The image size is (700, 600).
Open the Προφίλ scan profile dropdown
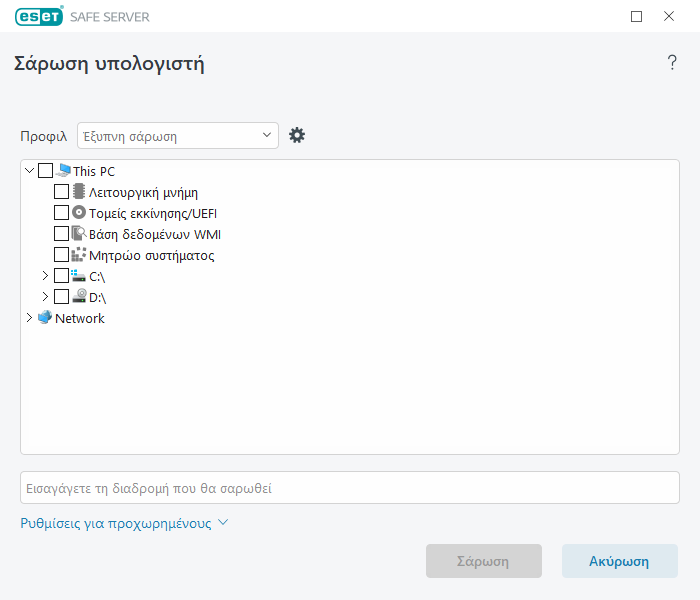(x=178, y=136)
